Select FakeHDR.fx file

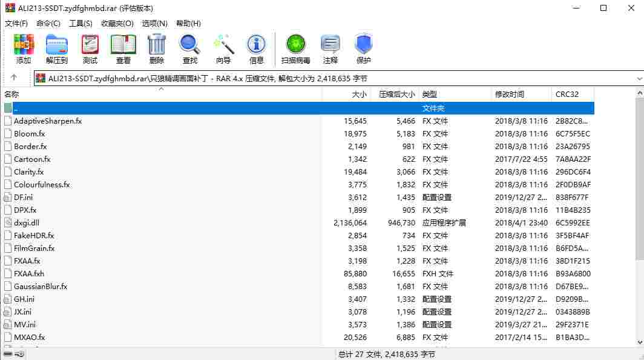tap(34, 235)
